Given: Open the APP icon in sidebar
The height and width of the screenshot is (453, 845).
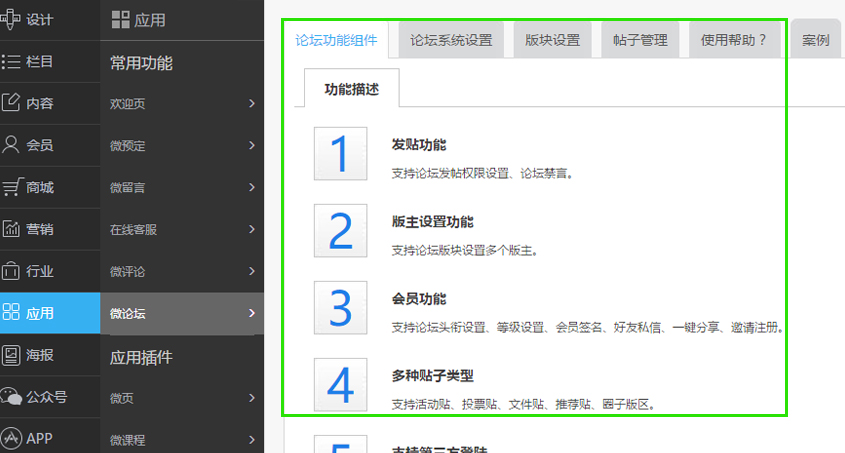Looking at the screenshot, I should click(11, 438).
